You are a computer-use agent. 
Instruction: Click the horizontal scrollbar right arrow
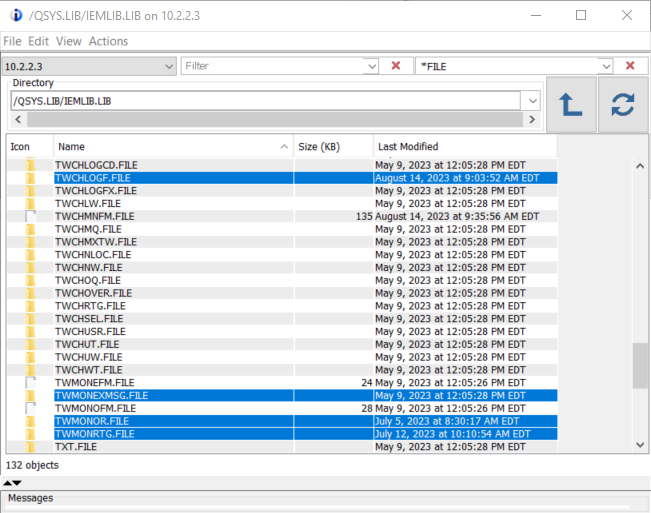[x=532, y=120]
